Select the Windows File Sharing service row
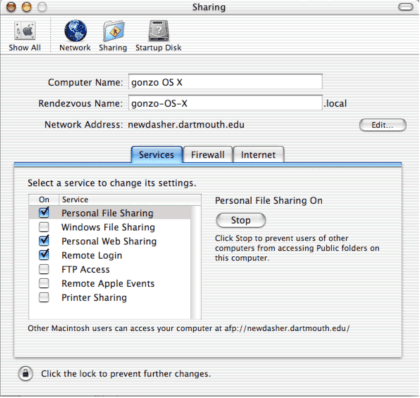420x398 pixels. coord(110,227)
